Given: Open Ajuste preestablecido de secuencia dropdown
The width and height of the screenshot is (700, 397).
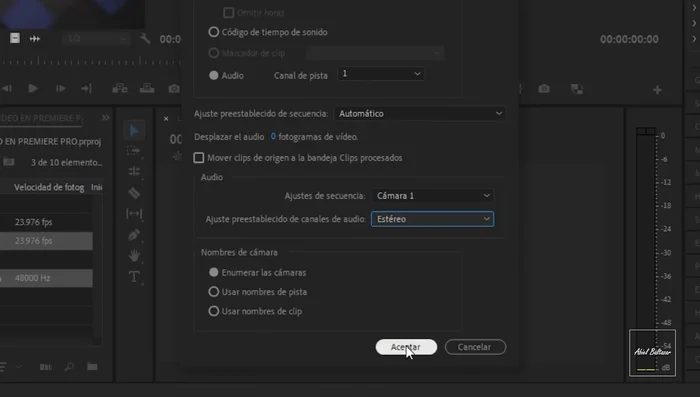Looking at the screenshot, I should pyautogui.click(x=420, y=113).
